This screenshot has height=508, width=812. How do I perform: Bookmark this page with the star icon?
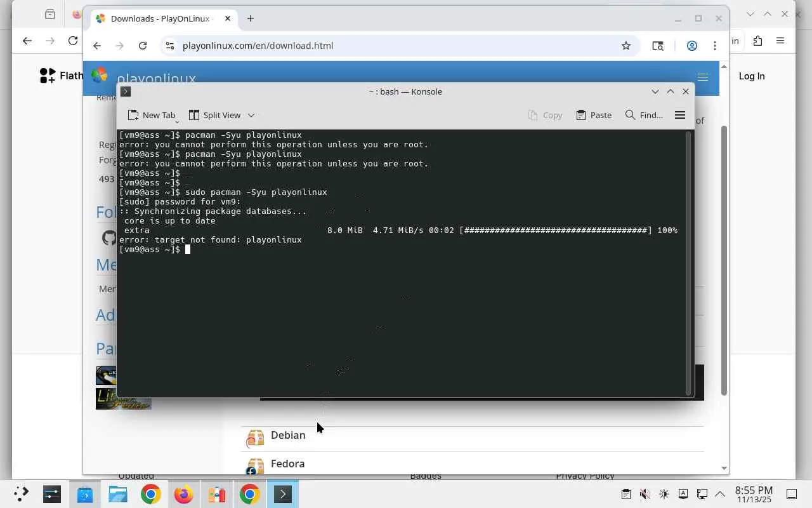(x=626, y=46)
